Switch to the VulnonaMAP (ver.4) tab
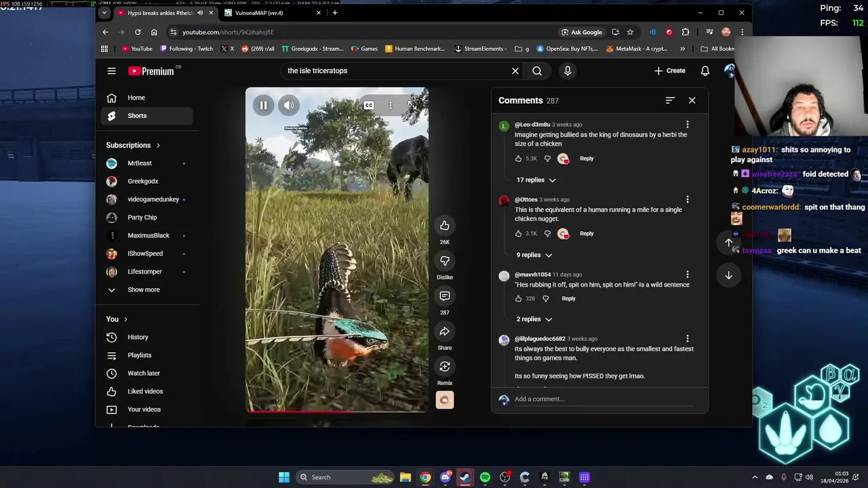This screenshot has height=488, width=868. point(271,13)
